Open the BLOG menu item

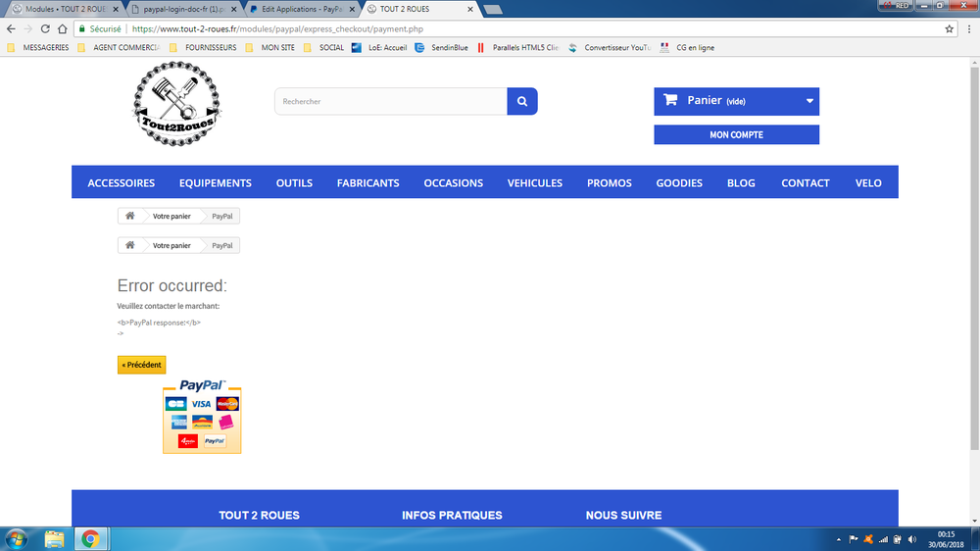741,182
